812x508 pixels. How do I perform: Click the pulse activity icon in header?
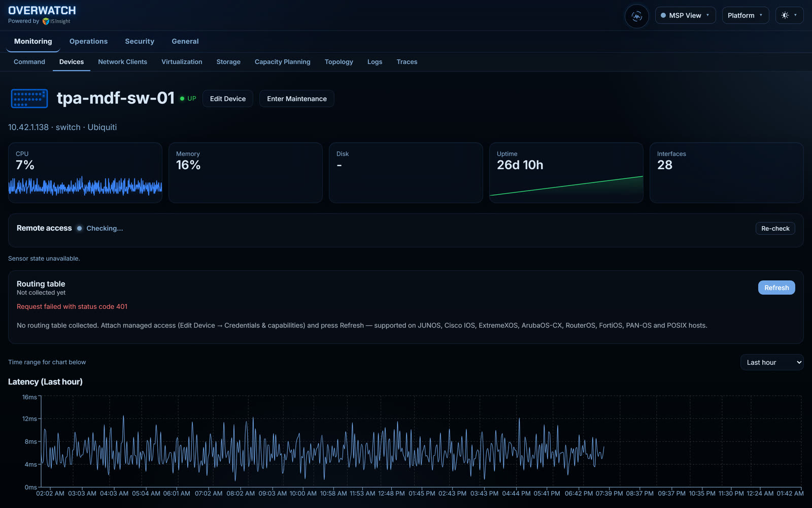pyautogui.click(x=636, y=16)
